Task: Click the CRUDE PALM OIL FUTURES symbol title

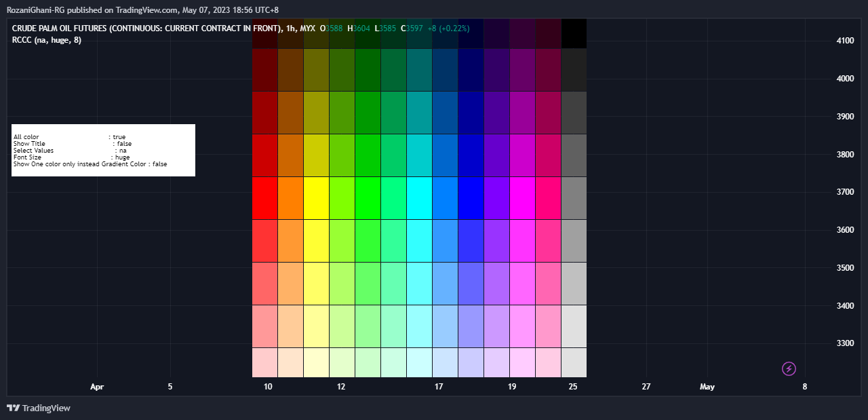Action: click(146, 28)
